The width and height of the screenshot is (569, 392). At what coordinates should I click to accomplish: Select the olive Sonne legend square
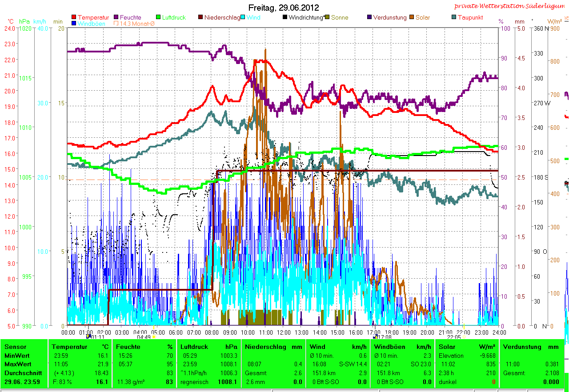coord(328,18)
